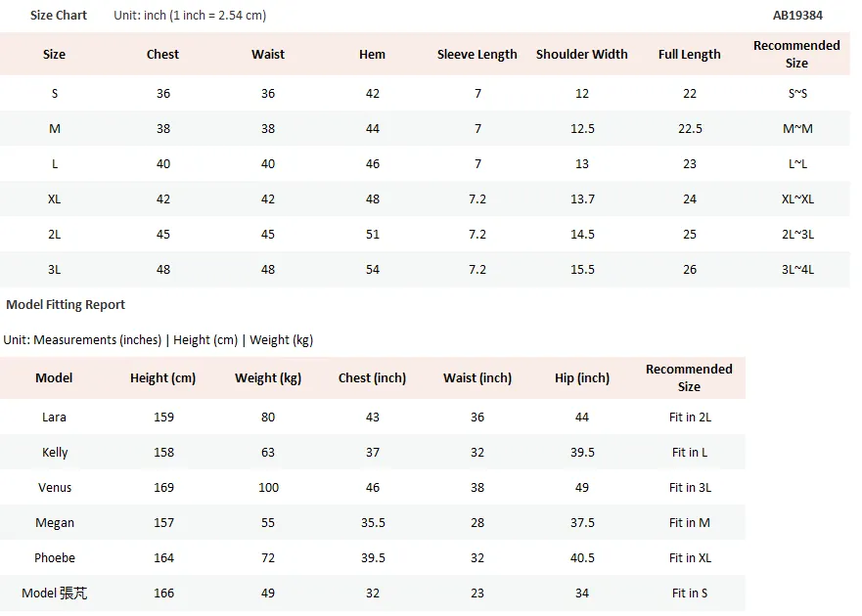Select model name Lara

(54, 418)
